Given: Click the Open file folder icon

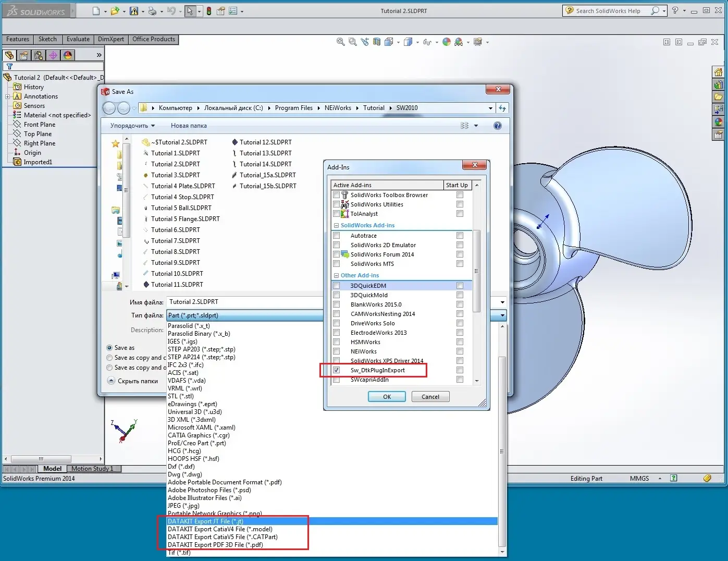Looking at the screenshot, I should pos(115,11).
